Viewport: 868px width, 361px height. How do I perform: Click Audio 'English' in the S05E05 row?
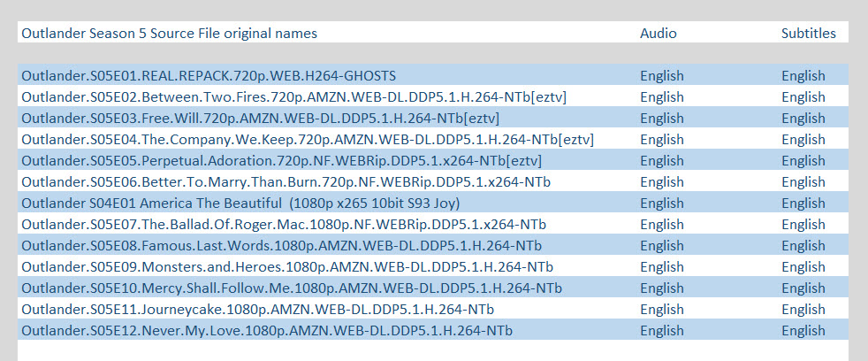661,161
